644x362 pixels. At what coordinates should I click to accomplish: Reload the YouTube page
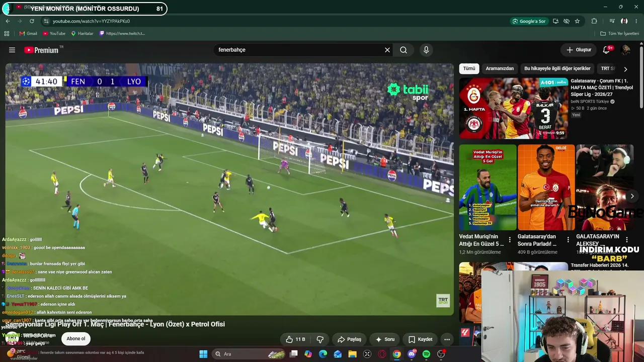point(32,21)
